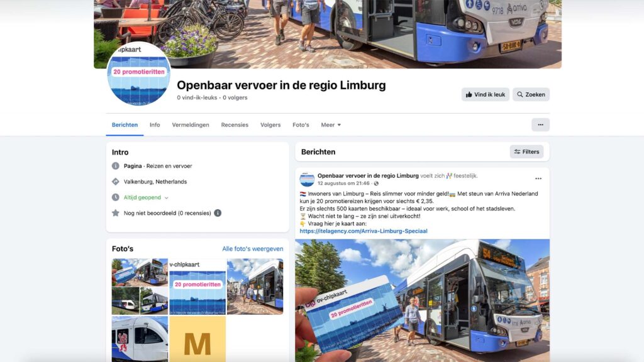This screenshot has height=362, width=644.
Task: Click the star rating icon in Intro
Action: pos(116,213)
